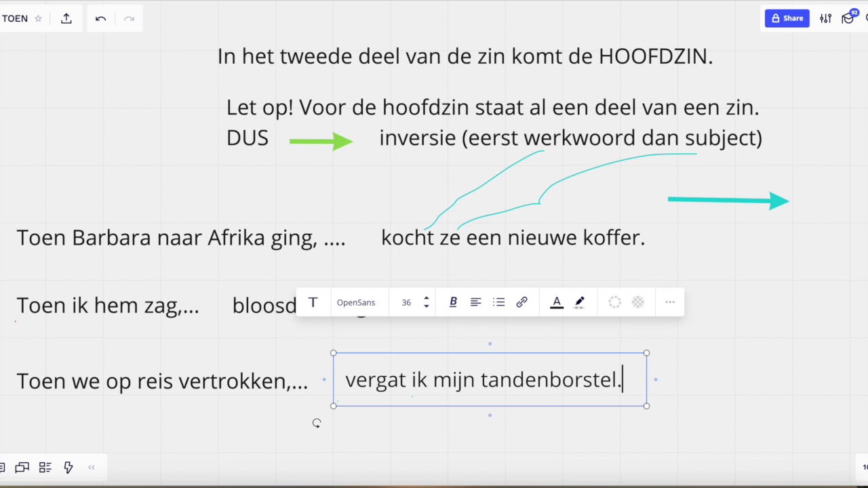Click text 'kocht ze een nieuwe koffer.'
This screenshot has height=488, width=868.
coord(513,237)
